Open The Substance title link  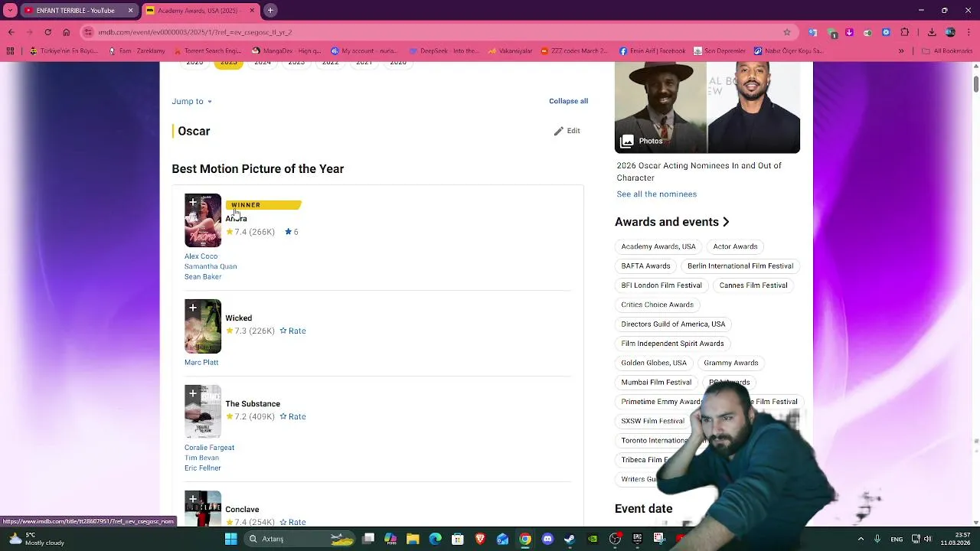tap(253, 404)
